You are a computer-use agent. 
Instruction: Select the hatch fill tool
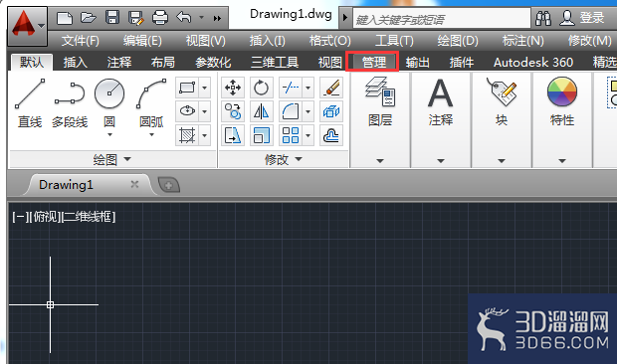[187, 135]
